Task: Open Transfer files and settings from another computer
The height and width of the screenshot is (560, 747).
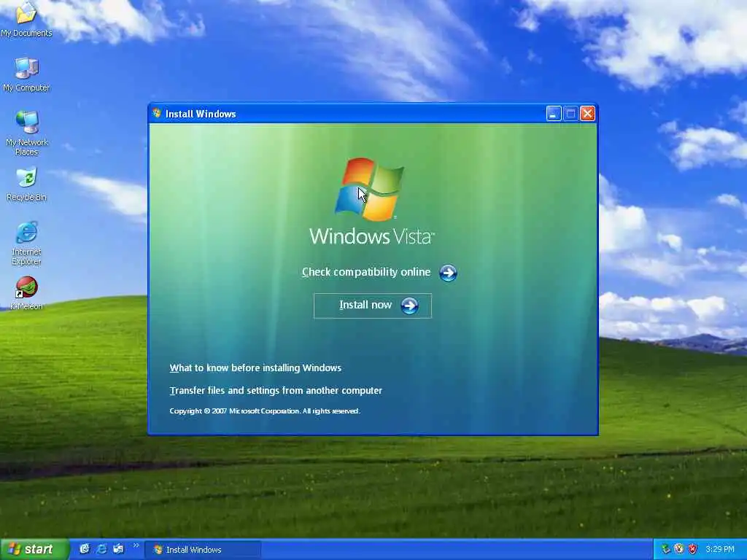Action: (x=276, y=391)
